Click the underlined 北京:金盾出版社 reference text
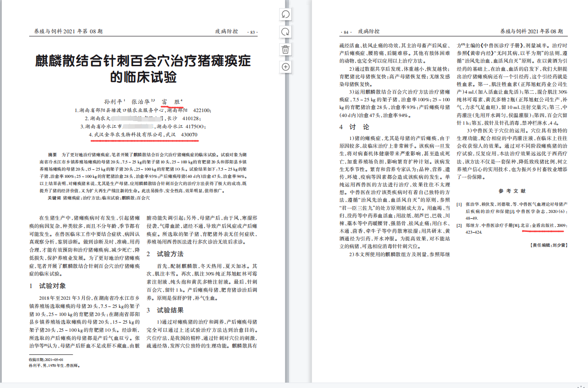Screen dimensions: 588x388 click(543, 225)
